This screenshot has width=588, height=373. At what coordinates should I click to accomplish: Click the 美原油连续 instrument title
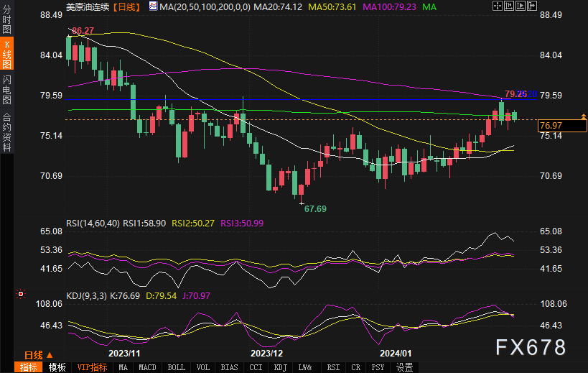pyautogui.click(x=88, y=6)
